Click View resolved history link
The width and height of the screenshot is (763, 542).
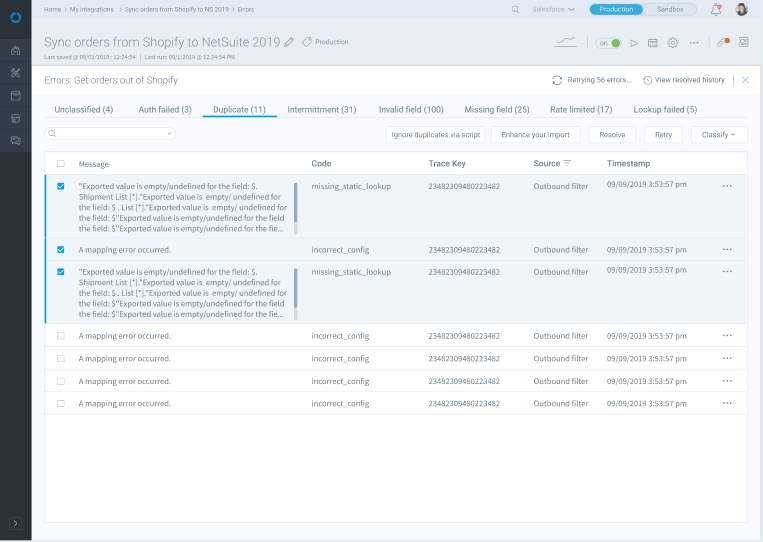(x=684, y=80)
